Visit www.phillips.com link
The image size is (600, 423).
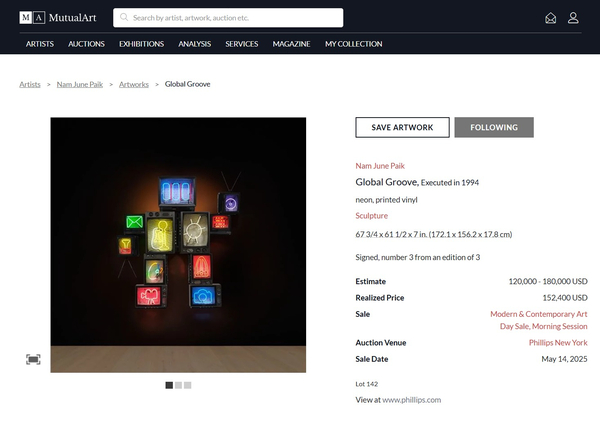[x=411, y=399]
